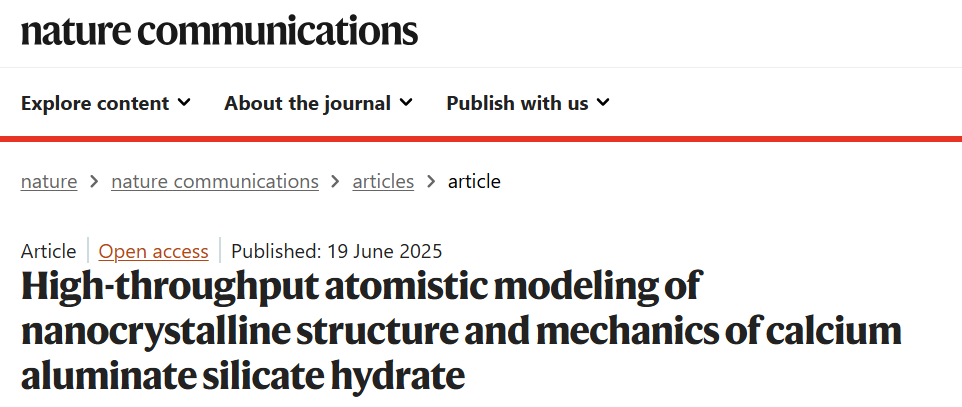The image size is (962, 407).
Task: Go to the nature breadcrumb link
Action: click(49, 181)
